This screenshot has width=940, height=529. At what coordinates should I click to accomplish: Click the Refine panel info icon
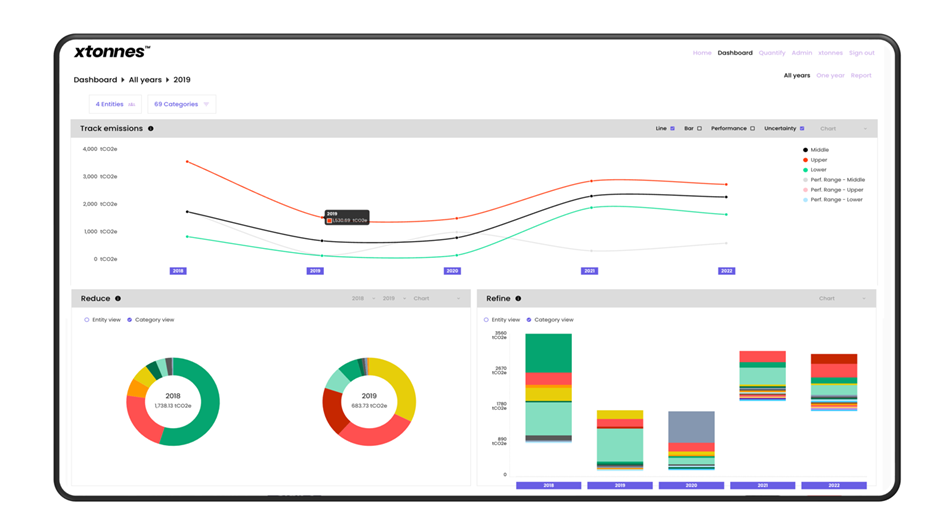[518, 299]
